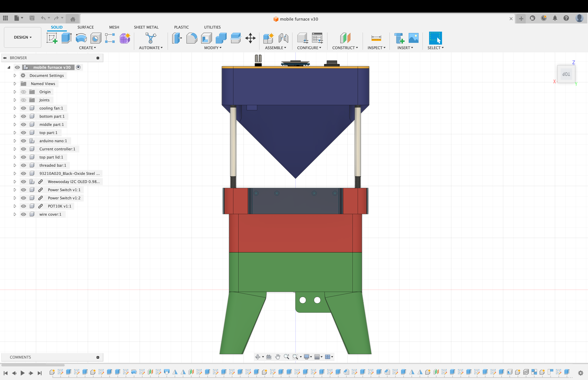Select the Revolve tool
Screen dimensions: 588x380
(81, 38)
